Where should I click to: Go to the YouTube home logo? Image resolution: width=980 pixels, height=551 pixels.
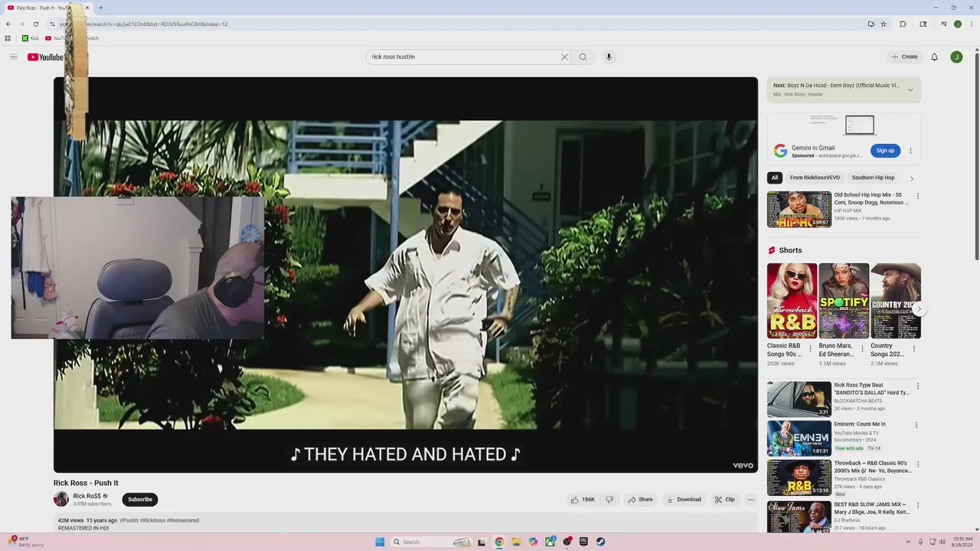[x=45, y=57]
